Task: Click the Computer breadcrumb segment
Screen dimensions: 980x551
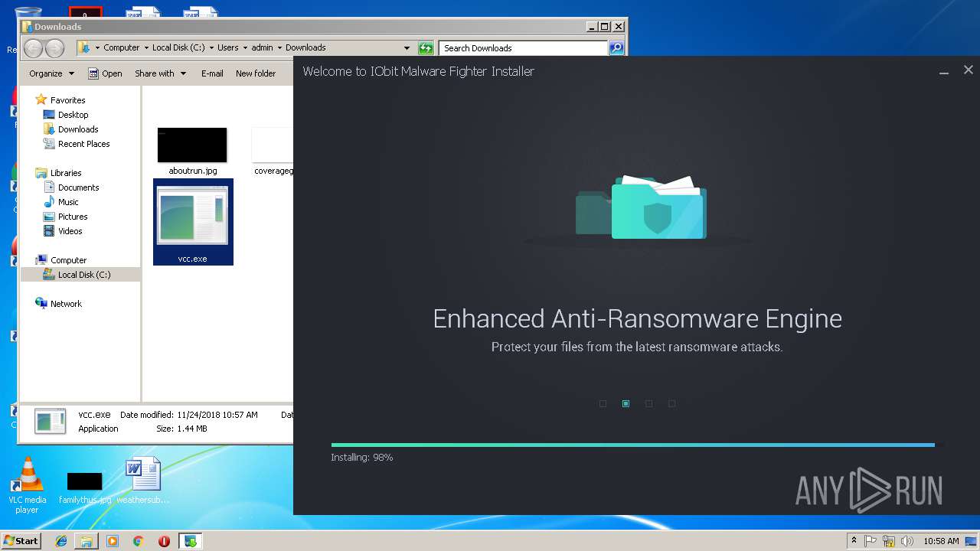Action: point(122,47)
